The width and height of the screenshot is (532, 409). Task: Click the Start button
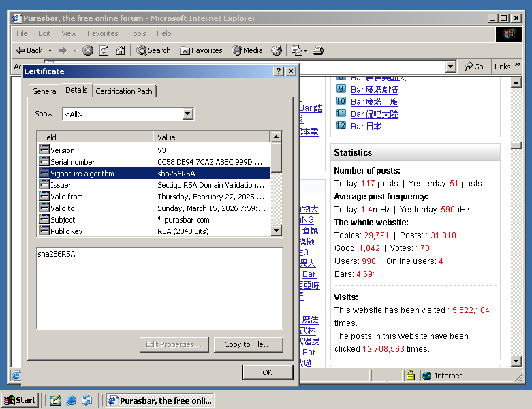coord(20,400)
